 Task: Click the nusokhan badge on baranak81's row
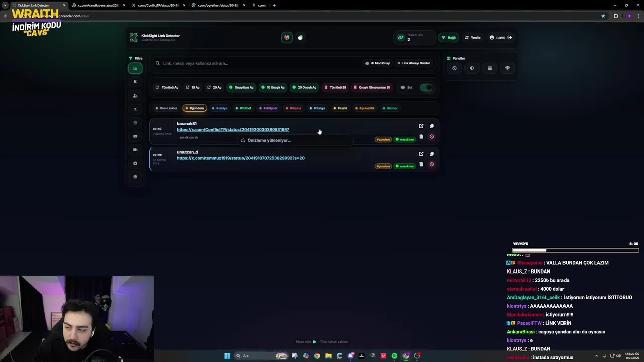405,139
